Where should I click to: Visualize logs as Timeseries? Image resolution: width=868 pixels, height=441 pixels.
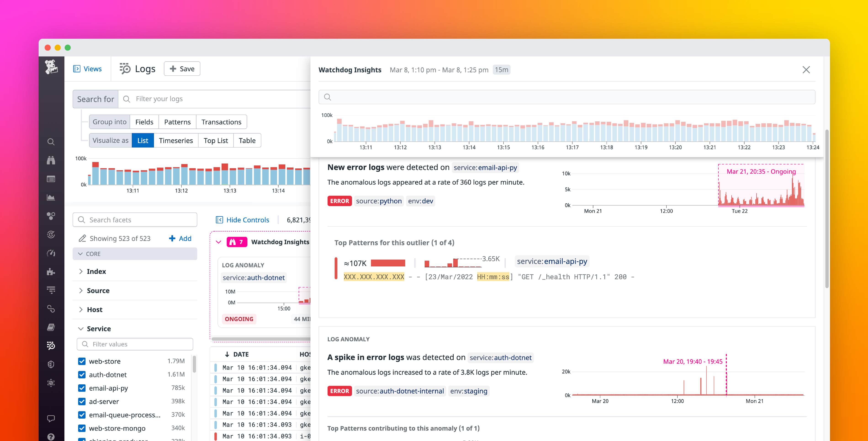coord(176,140)
